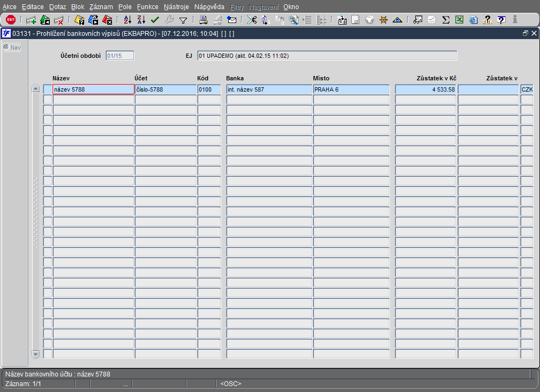Click the 'Zůstatek v Kč' column header
The image size is (540, 392).
pyautogui.click(x=436, y=78)
